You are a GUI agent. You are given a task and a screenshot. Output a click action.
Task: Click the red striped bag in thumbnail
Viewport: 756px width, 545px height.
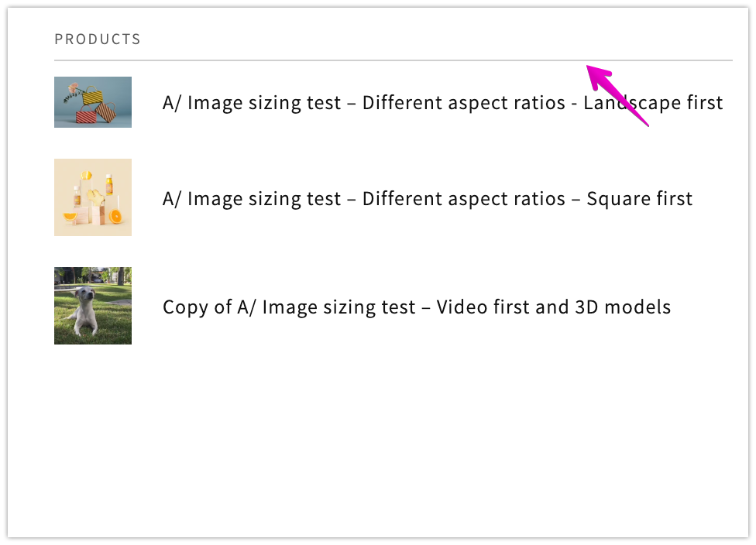tap(85, 116)
